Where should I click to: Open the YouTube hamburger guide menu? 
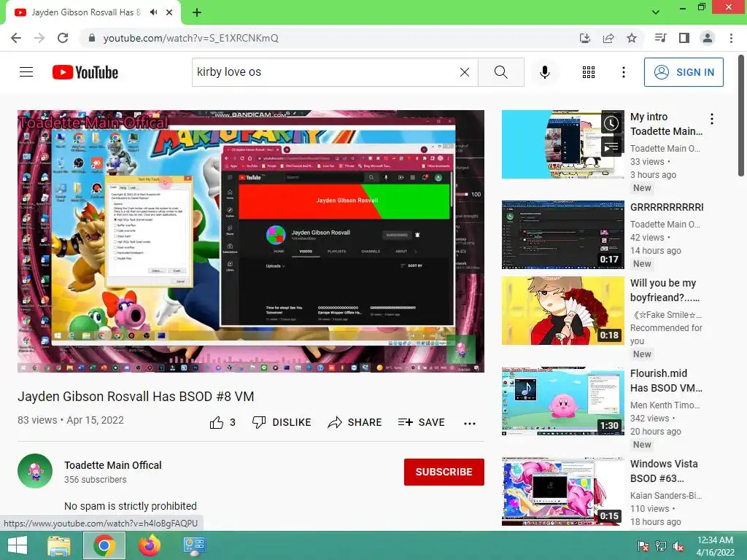(x=26, y=72)
